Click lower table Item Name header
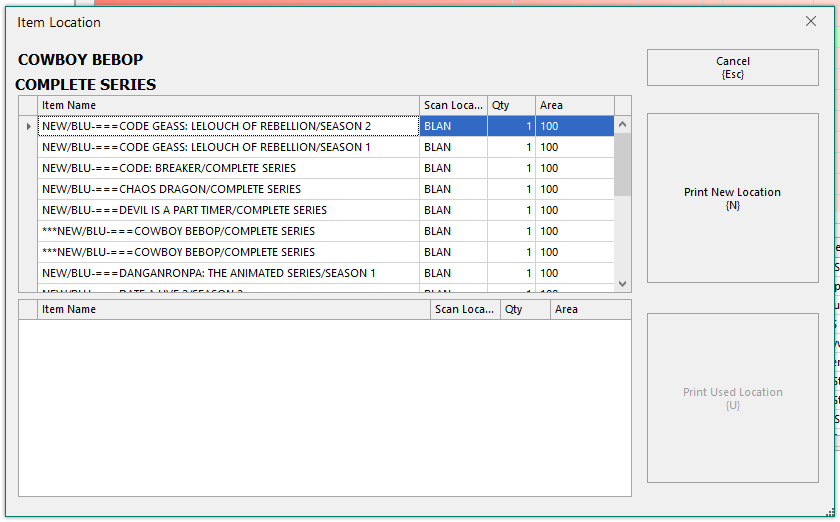The height and width of the screenshot is (522, 840). [234, 310]
